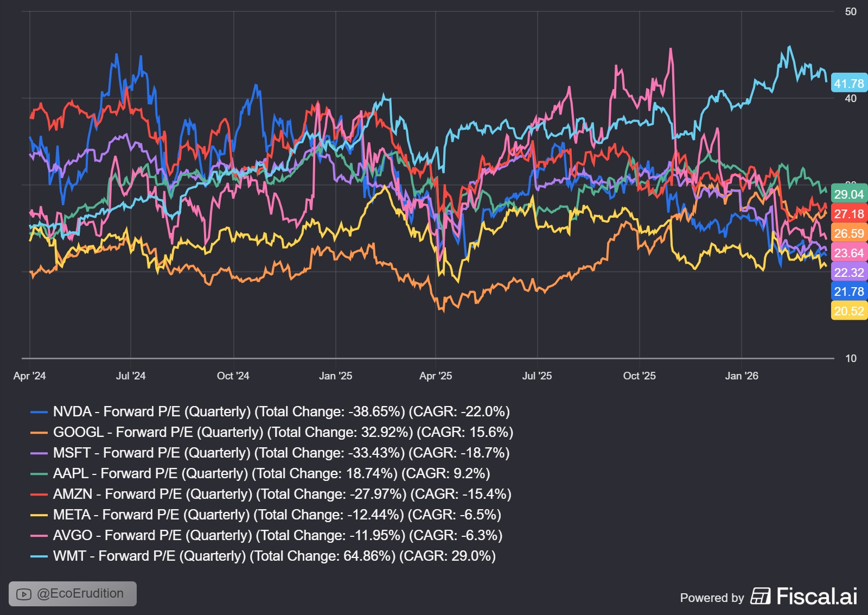Click the 50 y-axis tick label

pyautogui.click(x=851, y=11)
